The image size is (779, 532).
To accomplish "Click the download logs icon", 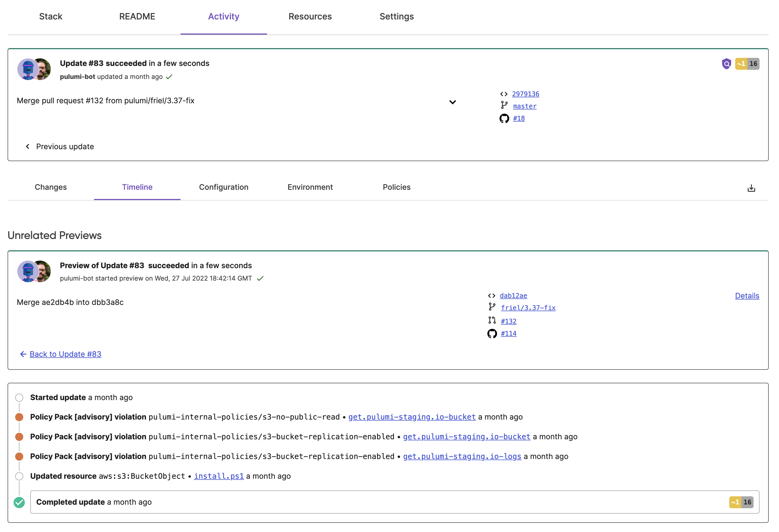I will [x=751, y=188].
